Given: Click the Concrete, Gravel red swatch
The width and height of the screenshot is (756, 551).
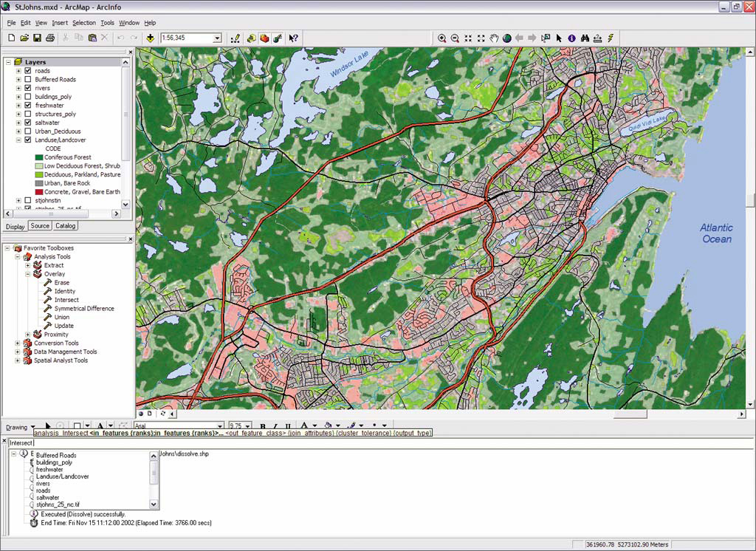Looking at the screenshot, I should (39, 192).
